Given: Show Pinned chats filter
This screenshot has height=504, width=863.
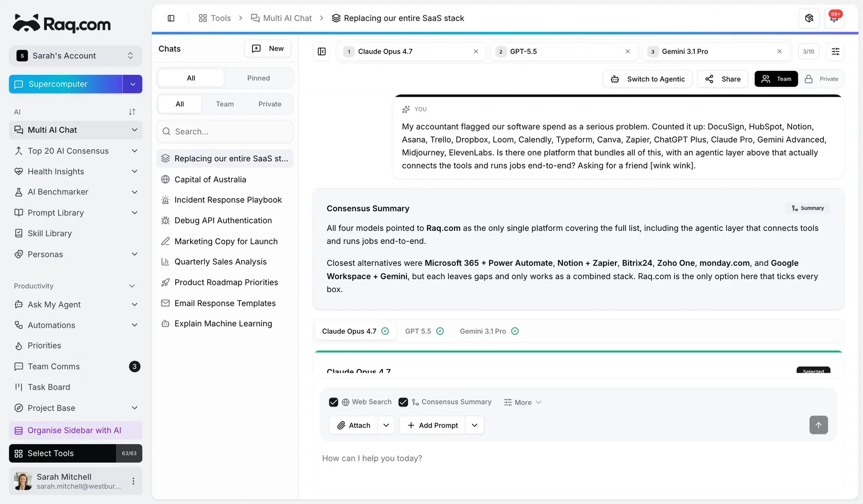Looking at the screenshot, I should point(258,78).
